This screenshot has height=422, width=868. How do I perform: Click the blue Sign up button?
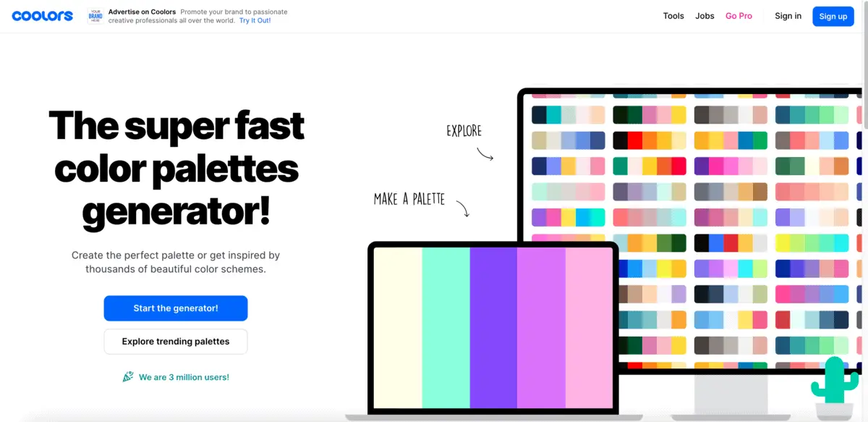pyautogui.click(x=833, y=16)
